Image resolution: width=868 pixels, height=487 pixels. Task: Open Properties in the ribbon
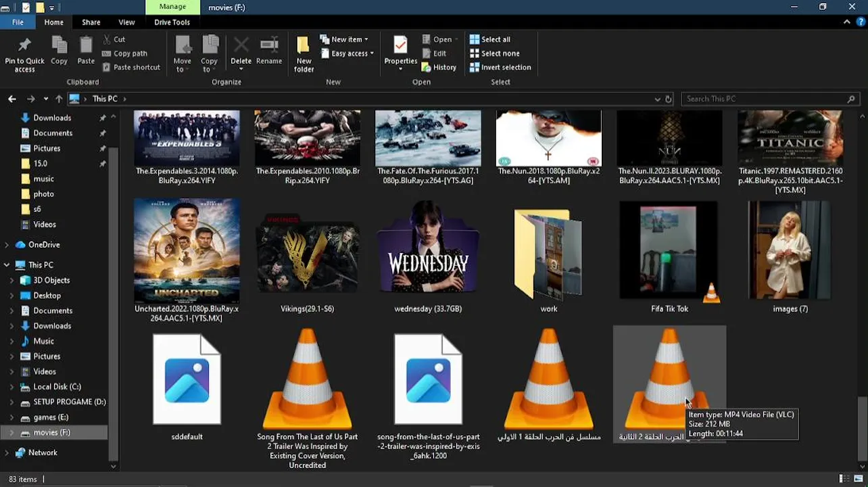tap(400, 53)
